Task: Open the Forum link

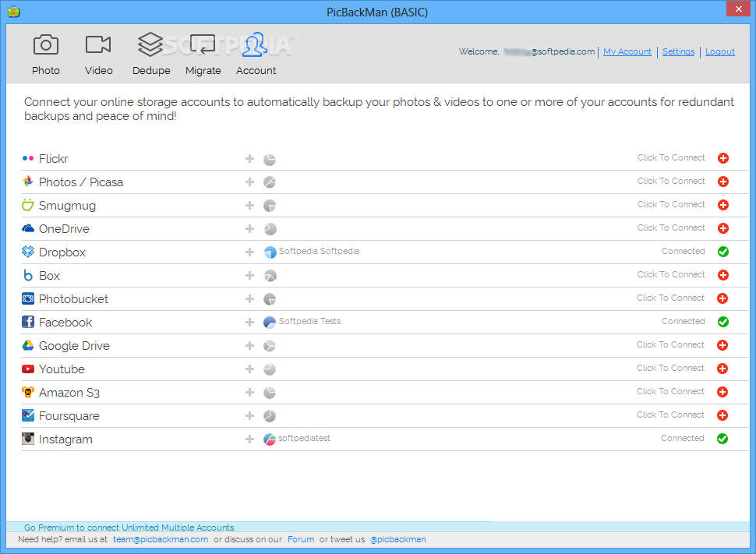Action: (301, 539)
